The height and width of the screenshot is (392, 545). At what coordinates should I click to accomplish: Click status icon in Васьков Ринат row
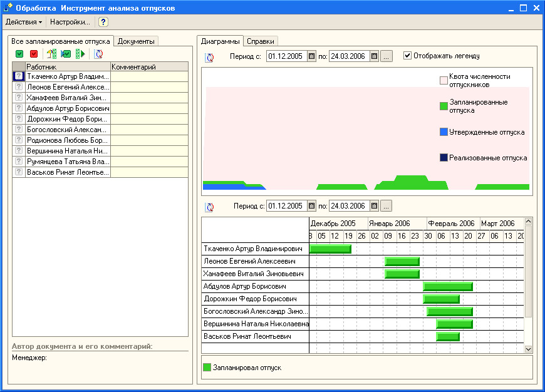19,172
